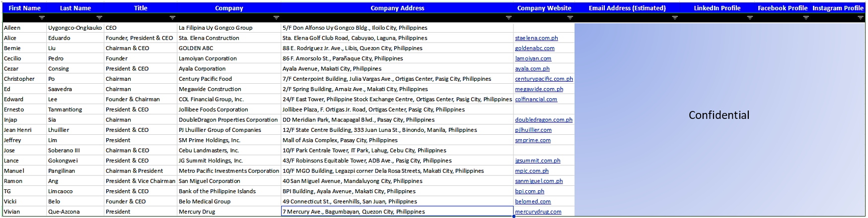This screenshot has width=868, height=218.
Task: Select the Facebook Profile header cell
Action: 783,8
